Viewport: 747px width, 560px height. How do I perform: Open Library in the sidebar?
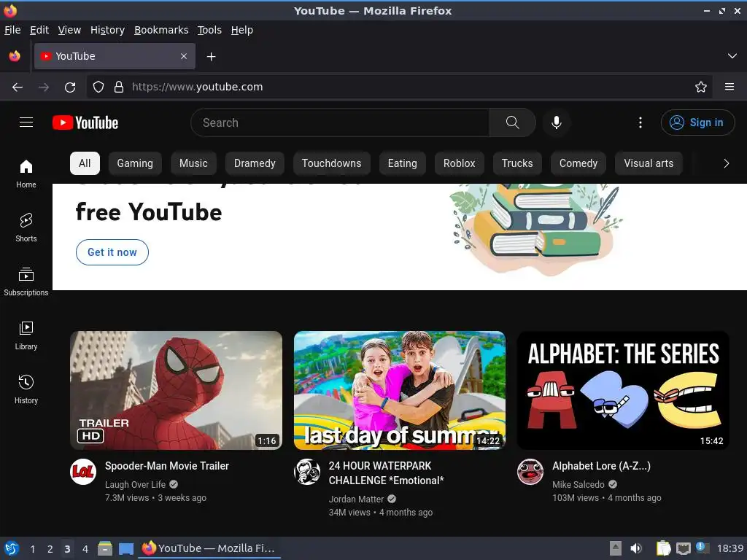pos(26,335)
